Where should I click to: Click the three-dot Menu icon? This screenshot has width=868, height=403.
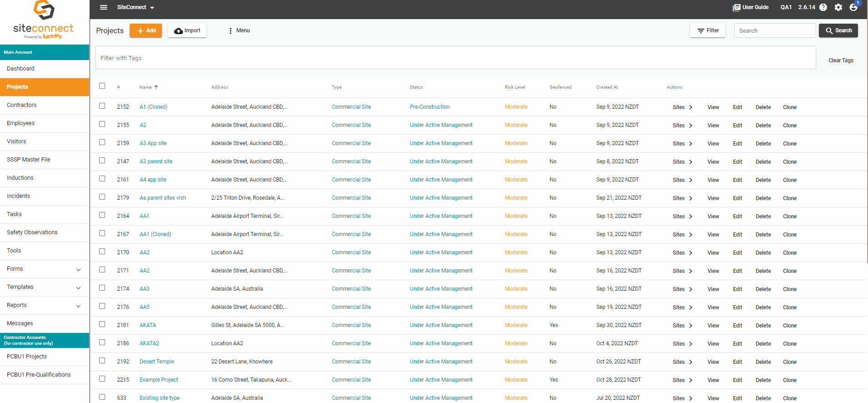click(x=231, y=30)
